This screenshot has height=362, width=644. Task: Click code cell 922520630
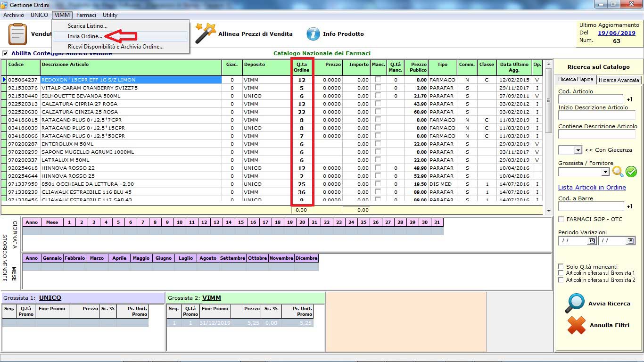(x=24, y=112)
